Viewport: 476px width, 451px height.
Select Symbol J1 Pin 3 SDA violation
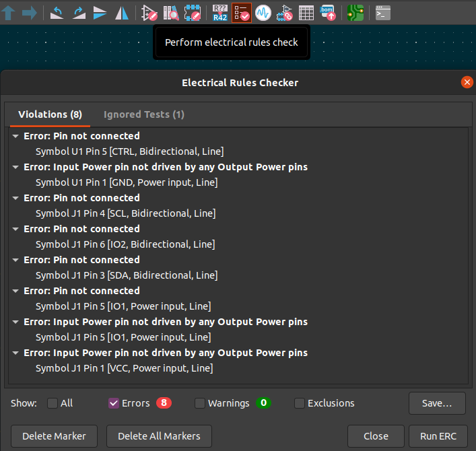coord(127,275)
